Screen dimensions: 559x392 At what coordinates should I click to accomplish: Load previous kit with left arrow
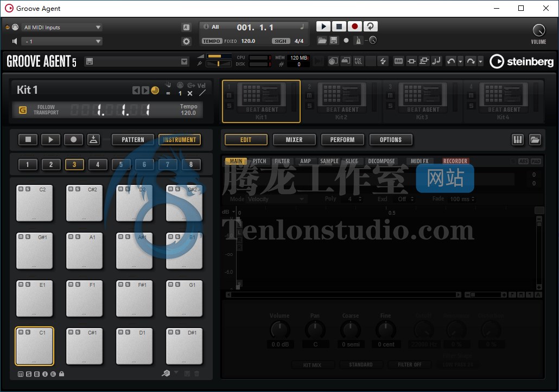pyautogui.click(x=136, y=91)
